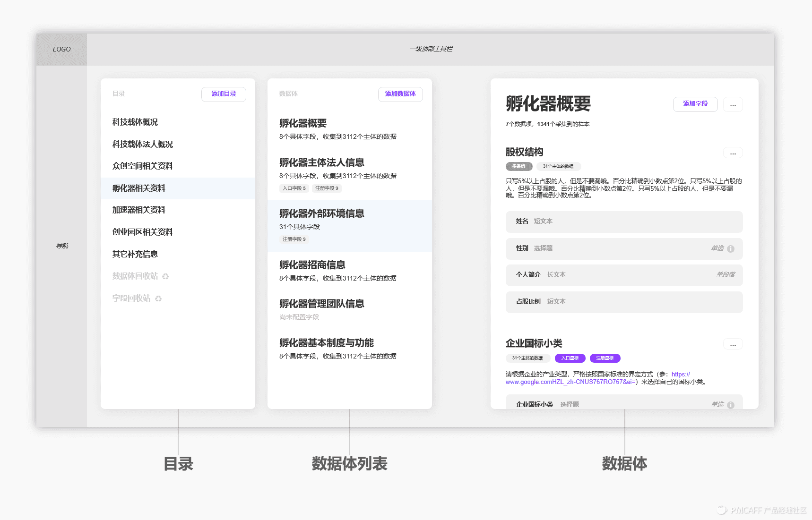Click the 多条组 tag under 股权结构
This screenshot has width=812, height=520.
pos(519,166)
